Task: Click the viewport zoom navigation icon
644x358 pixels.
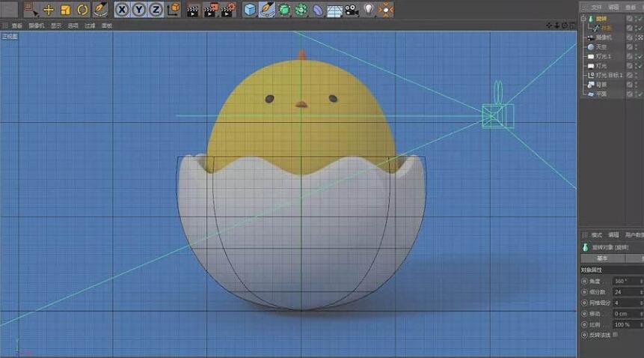Action: tap(557, 25)
